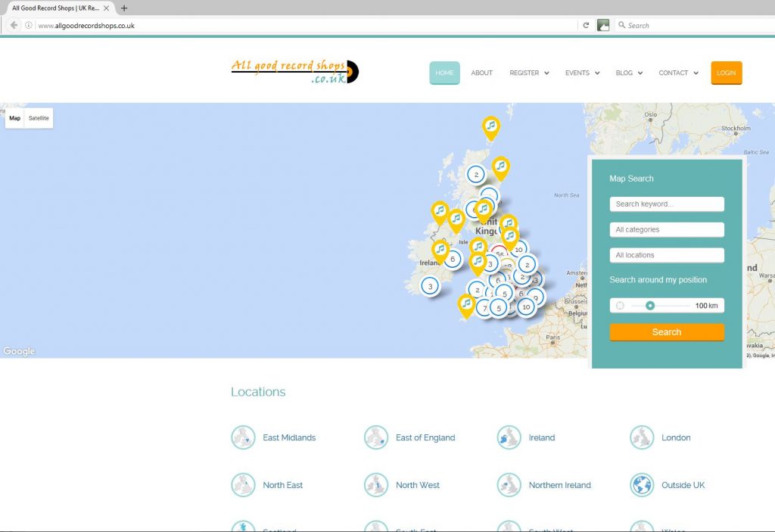
Task: Click the search magnifier icon in browser bar
Action: 622,25
